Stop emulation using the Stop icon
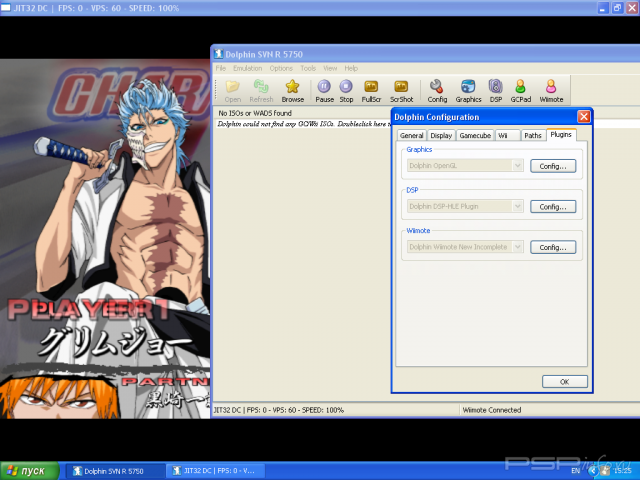The image size is (640, 480). click(x=346, y=87)
